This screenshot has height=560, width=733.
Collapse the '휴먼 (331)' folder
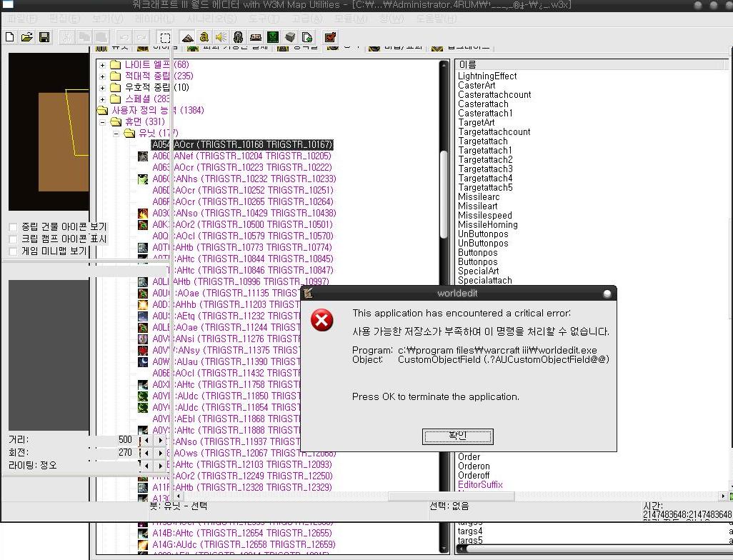tap(102, 122)
